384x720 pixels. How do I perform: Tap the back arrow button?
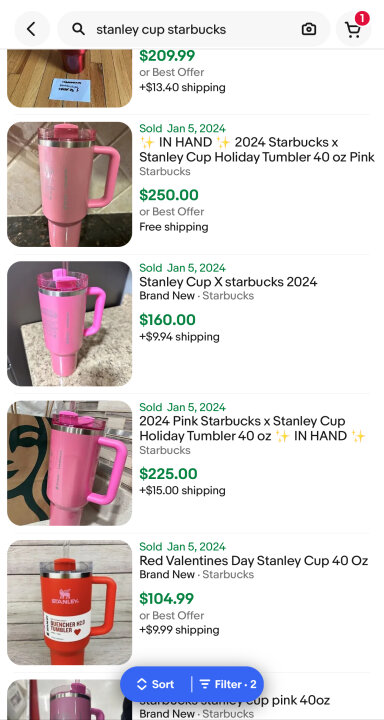pyautogui.click(x=32, y=29)
